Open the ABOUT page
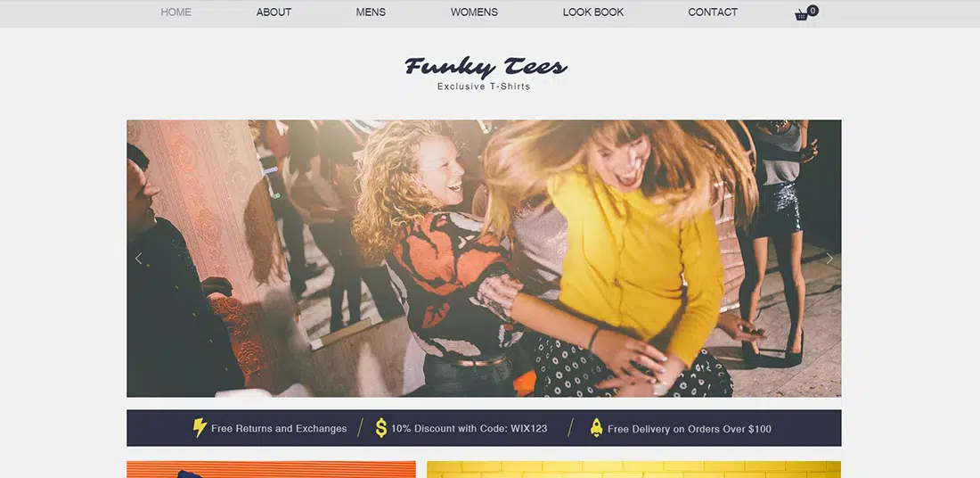The image size is (980, 478). click(x=274, y=12)
